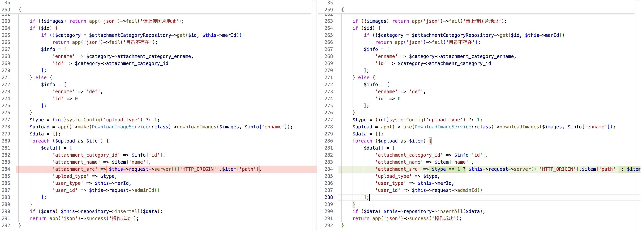Click the deleted 'attachment_src' line in left pane
Viewport: 644px width, 231px height.
[x=75, y=169]
